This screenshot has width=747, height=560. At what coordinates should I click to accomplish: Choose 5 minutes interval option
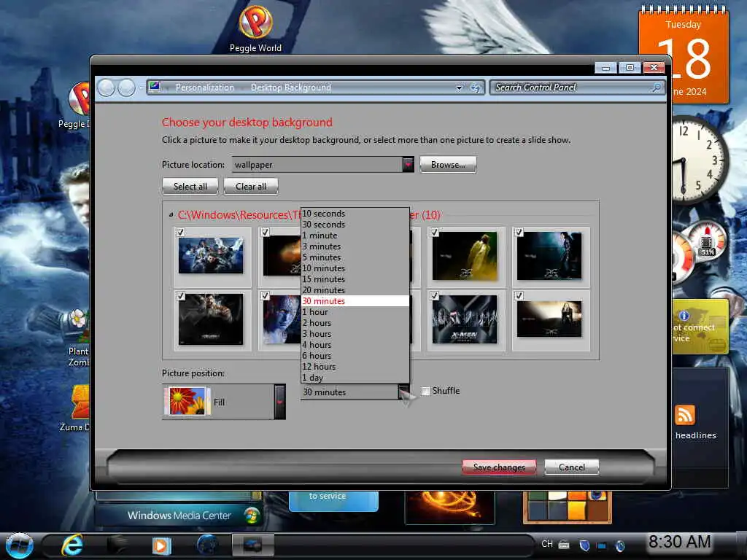pos(355,257)
